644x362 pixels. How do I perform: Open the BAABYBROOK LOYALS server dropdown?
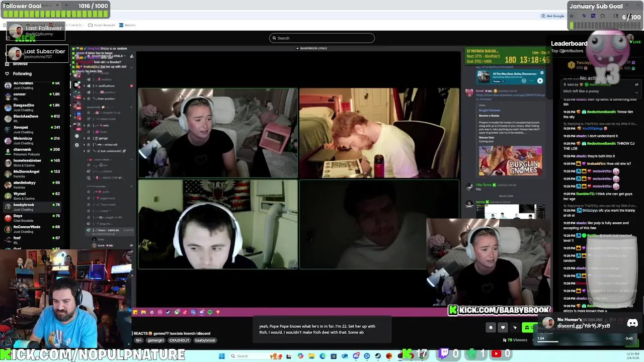click(108, 56)
